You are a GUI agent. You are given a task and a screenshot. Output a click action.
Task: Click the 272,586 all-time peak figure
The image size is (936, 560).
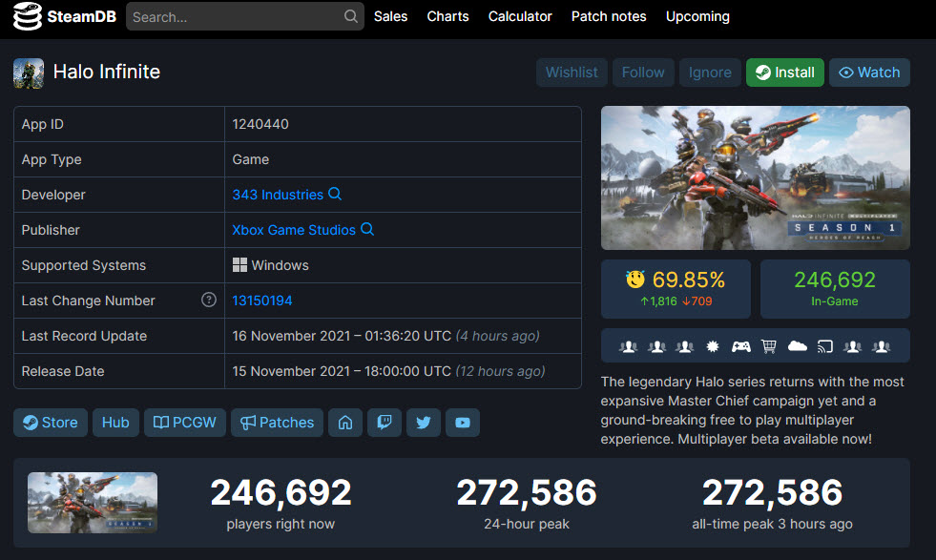(772, 492)
